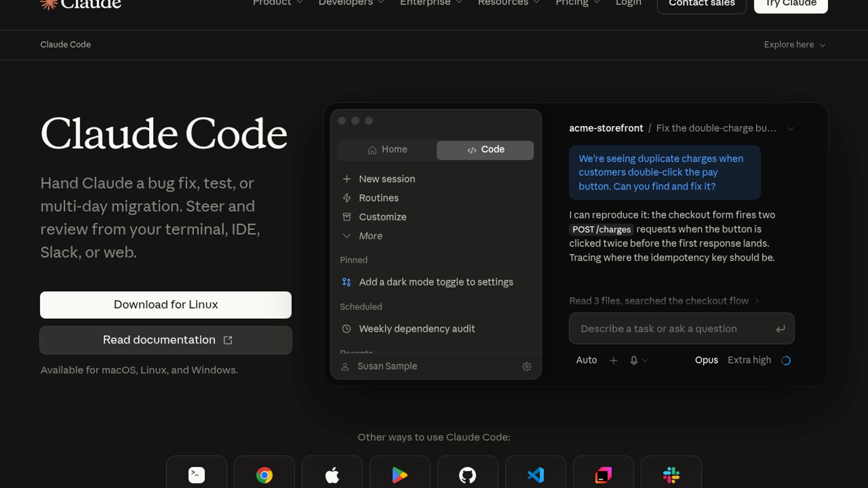The image size is (868, 488).
Task: Click the plus icon beside Auto
Action: tap(613, 360)
